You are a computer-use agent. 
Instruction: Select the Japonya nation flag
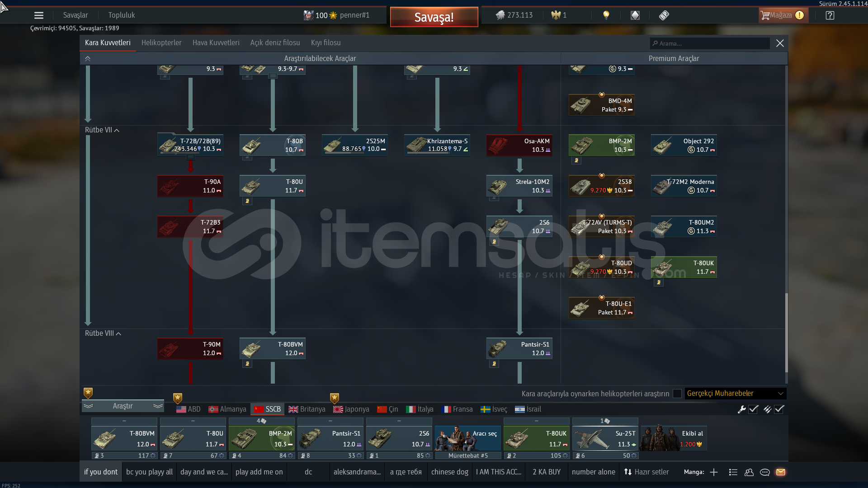pyautogui.click(x=351, y=409)
